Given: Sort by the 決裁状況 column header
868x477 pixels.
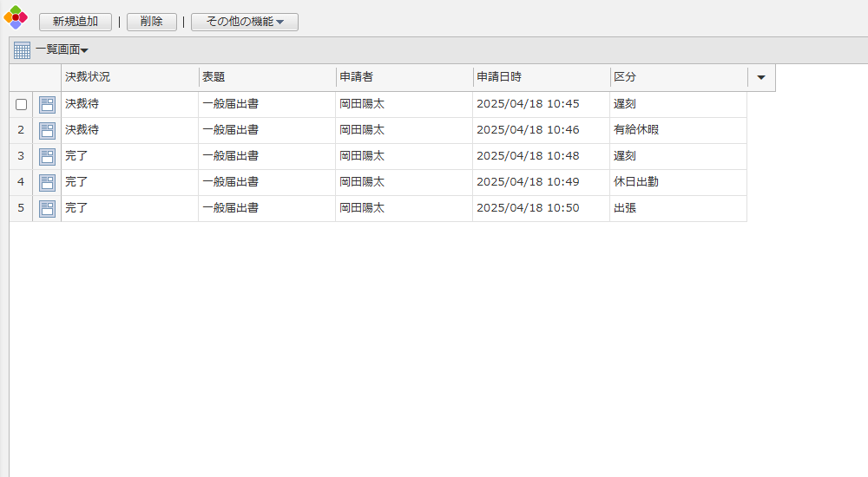Looking at the screenshot, I should pos(129,77).
